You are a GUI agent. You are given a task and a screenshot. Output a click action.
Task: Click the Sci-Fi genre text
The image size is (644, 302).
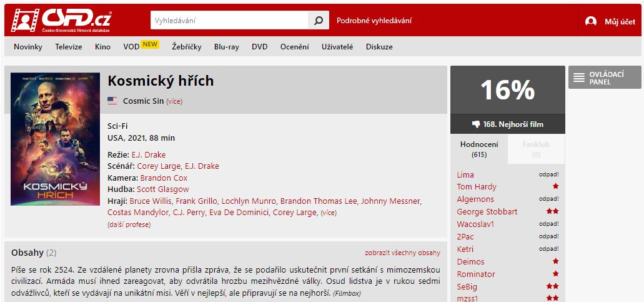(117, 126)
